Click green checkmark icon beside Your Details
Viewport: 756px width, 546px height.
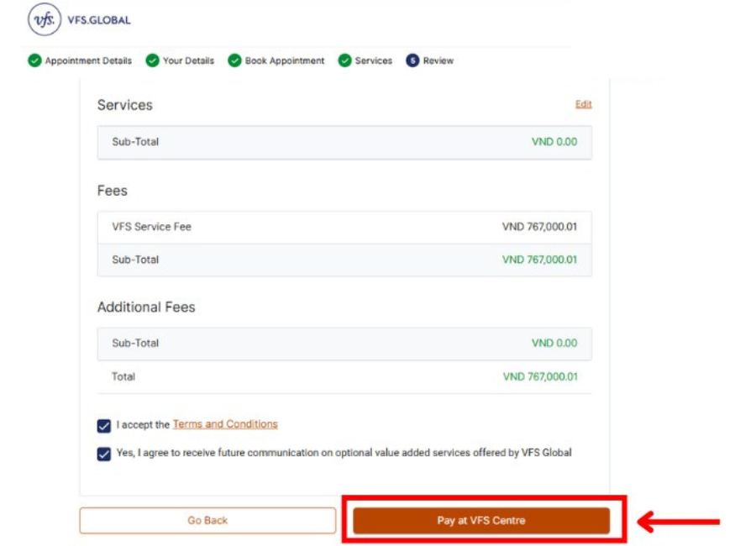tap(152, 60)
